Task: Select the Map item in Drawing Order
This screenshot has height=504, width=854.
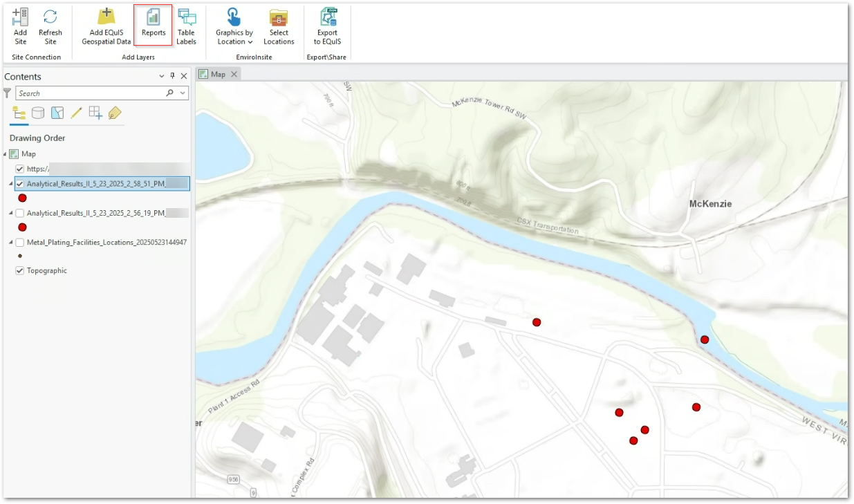Action: pos(28,154)
